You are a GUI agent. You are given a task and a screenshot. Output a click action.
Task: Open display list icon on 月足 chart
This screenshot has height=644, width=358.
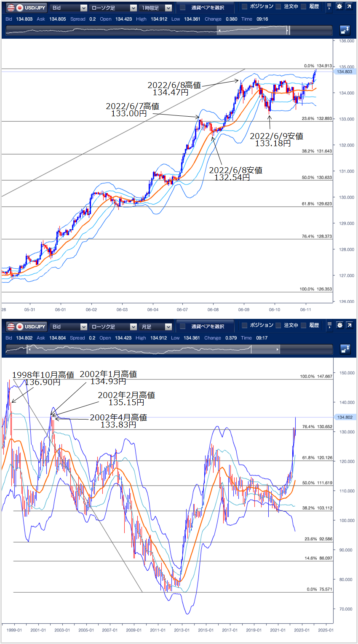tap(329, 326)
